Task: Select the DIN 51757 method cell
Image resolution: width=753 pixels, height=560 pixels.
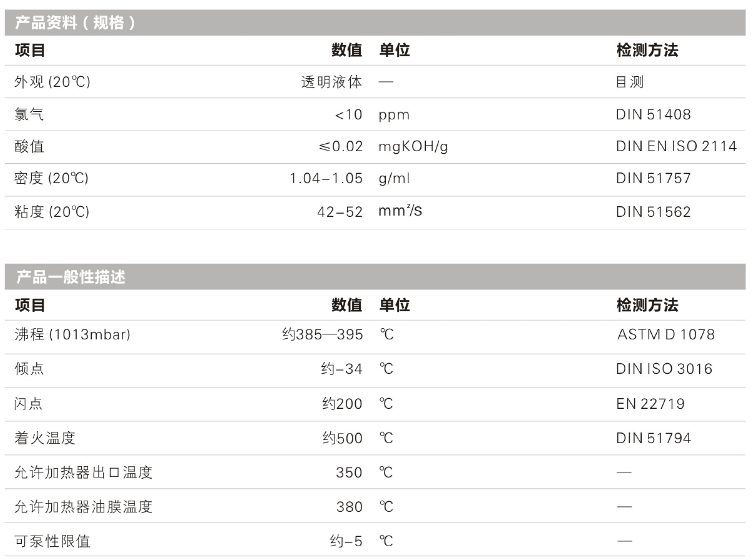Action: (x=653, y=178)
